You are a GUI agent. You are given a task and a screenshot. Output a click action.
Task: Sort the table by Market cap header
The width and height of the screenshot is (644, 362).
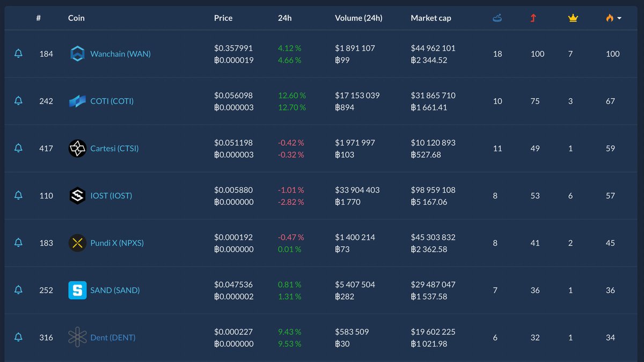point(431,18)
